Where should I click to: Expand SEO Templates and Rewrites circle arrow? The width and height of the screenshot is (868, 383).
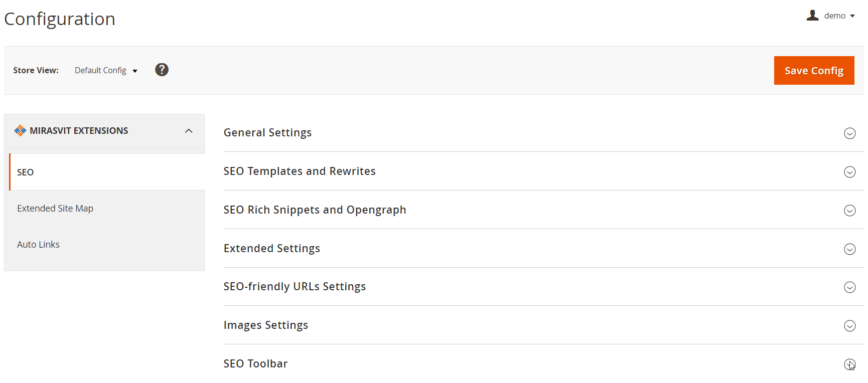(849, 172)
